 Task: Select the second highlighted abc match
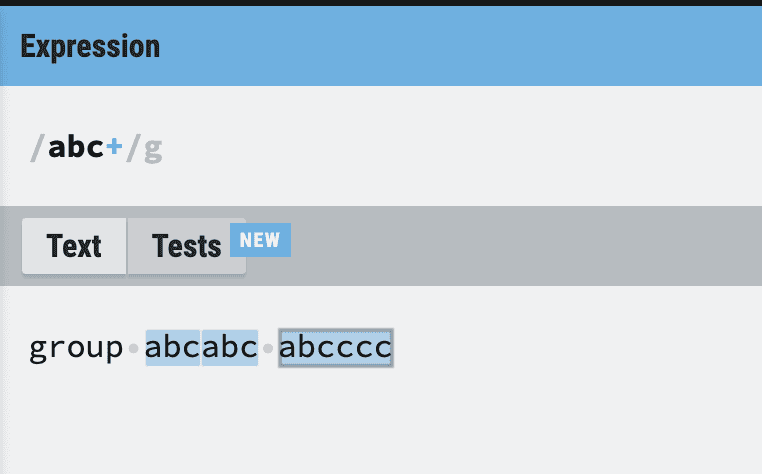click(230, 348)
